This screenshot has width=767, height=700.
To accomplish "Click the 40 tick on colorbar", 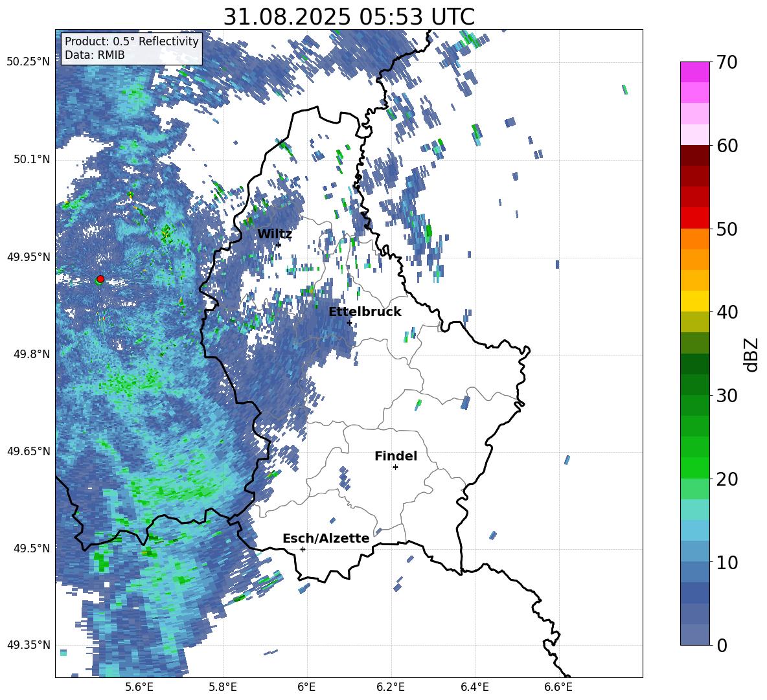I will point(727,312).
